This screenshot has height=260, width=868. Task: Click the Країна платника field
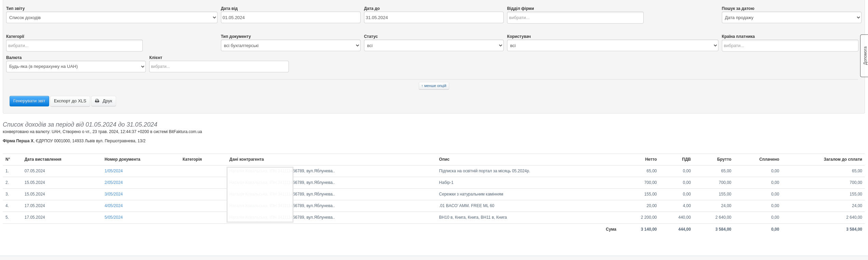pyautogui.click(x=789, y=46)
